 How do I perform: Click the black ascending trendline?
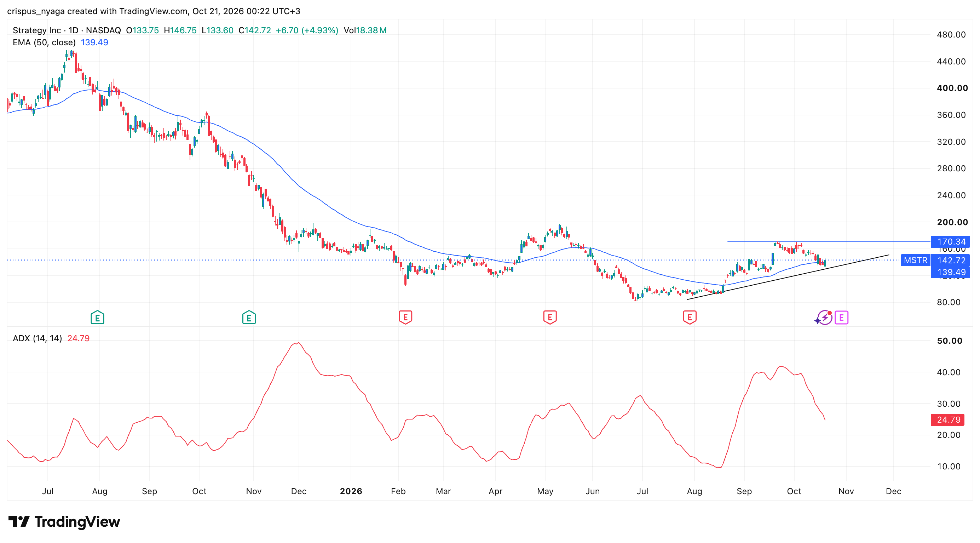(788, 277)
